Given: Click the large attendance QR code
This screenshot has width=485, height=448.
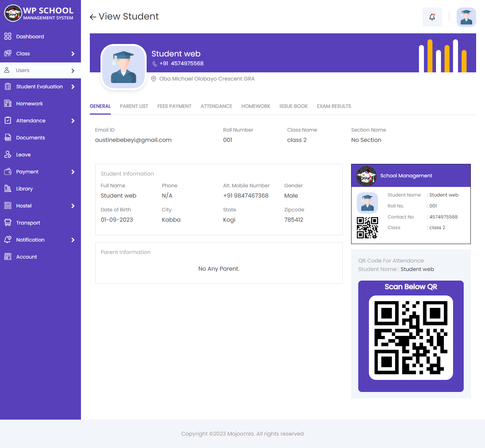Looking at the screenshot, I should coord(411,338).
